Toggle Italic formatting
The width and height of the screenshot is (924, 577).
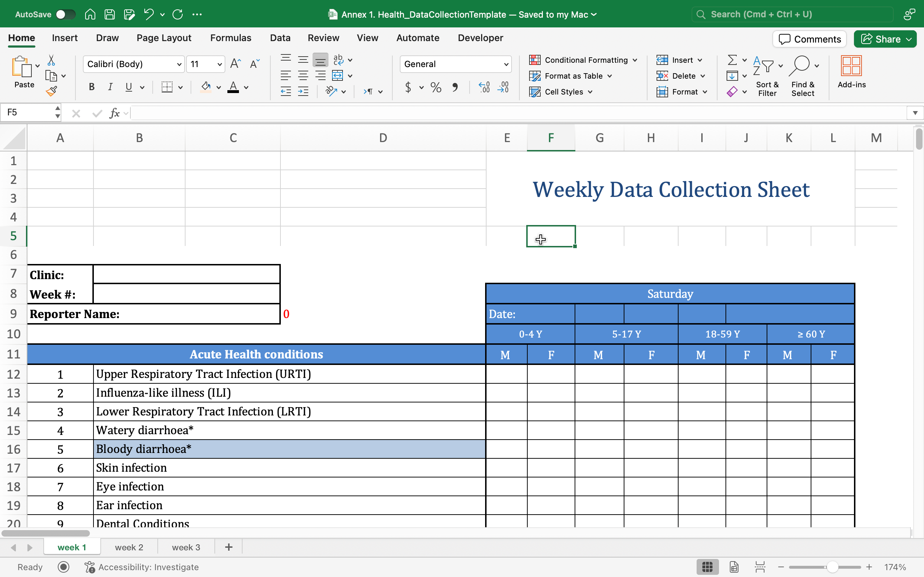coord(110,87)
